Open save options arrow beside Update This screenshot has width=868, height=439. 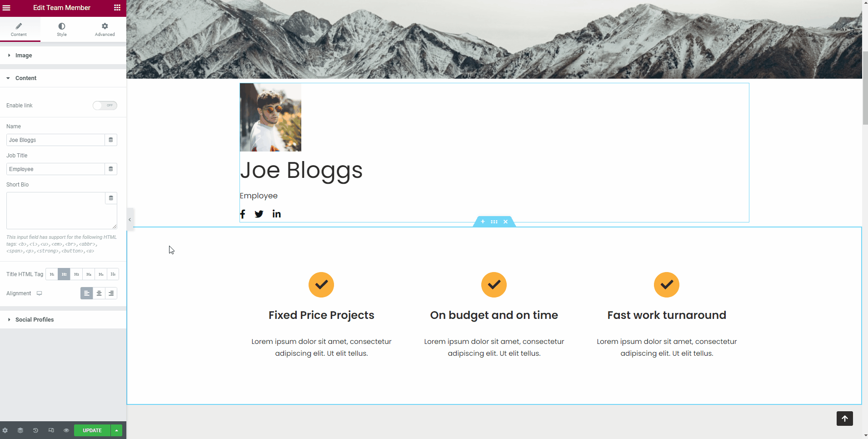click(x=117, y=430)
